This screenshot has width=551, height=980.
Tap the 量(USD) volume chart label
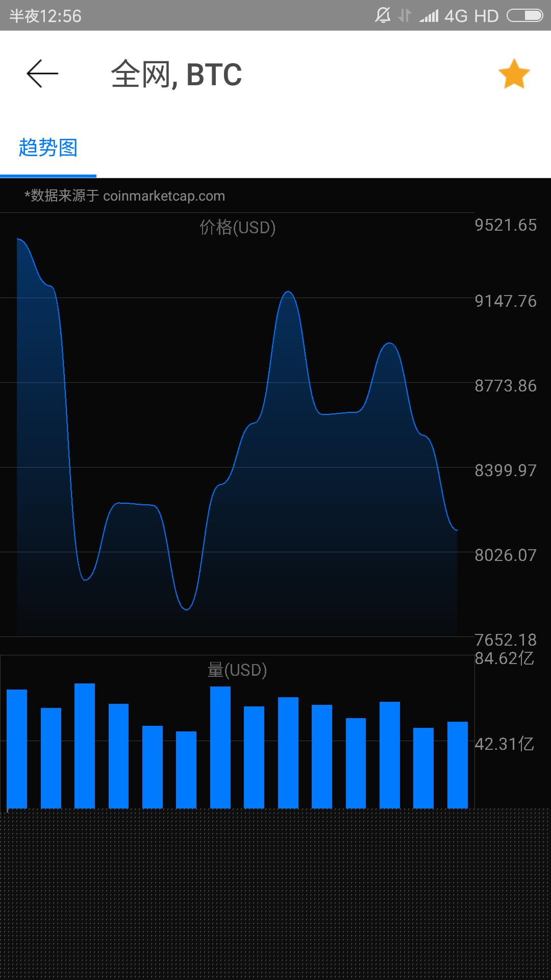pos(237,670)
